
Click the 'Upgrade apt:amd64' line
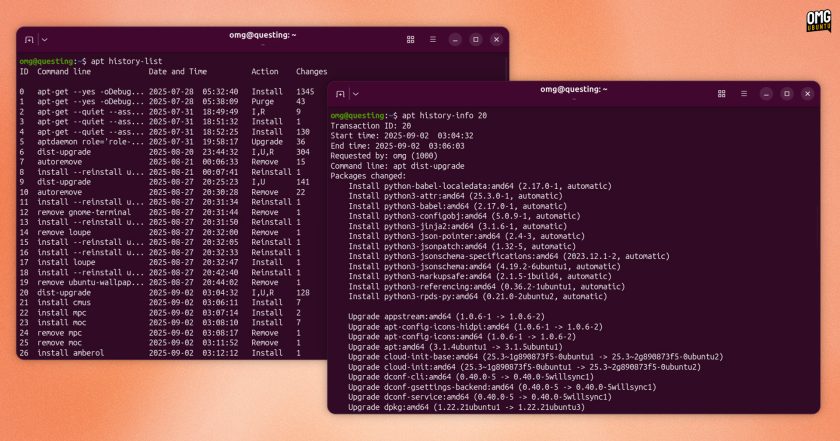tap(455, 347)
